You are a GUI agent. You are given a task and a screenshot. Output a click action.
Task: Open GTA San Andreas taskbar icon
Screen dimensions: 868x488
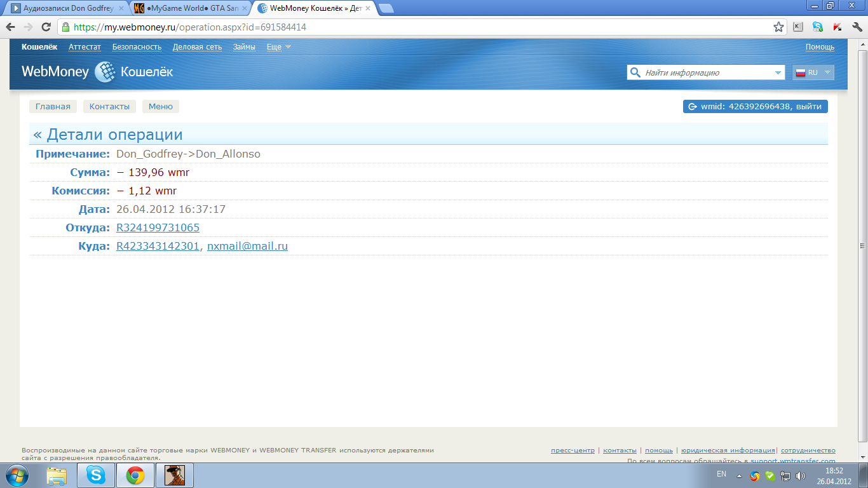tap(174, 475)
